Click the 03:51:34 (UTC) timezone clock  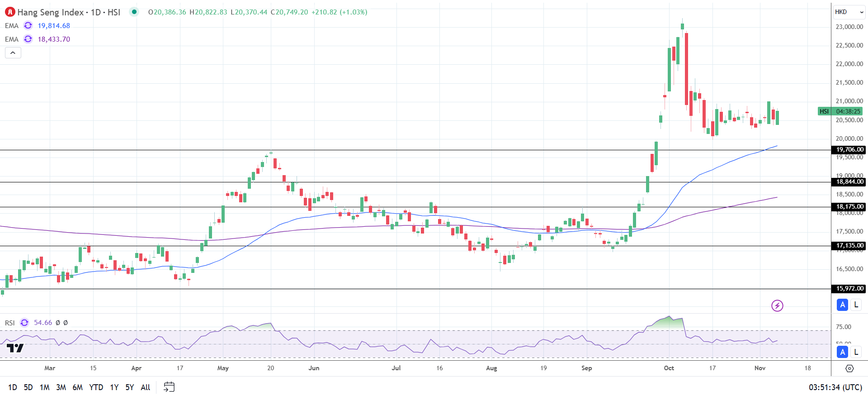835,387
